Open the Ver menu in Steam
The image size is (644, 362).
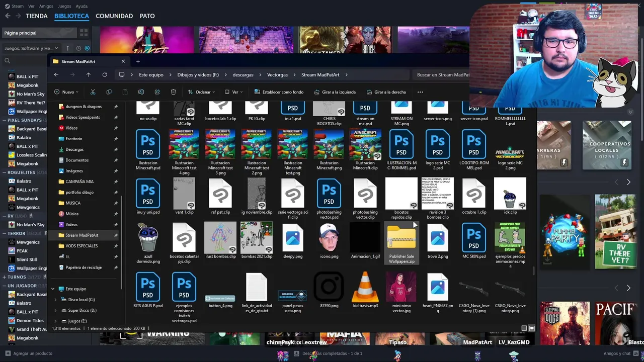pos(31,6)
